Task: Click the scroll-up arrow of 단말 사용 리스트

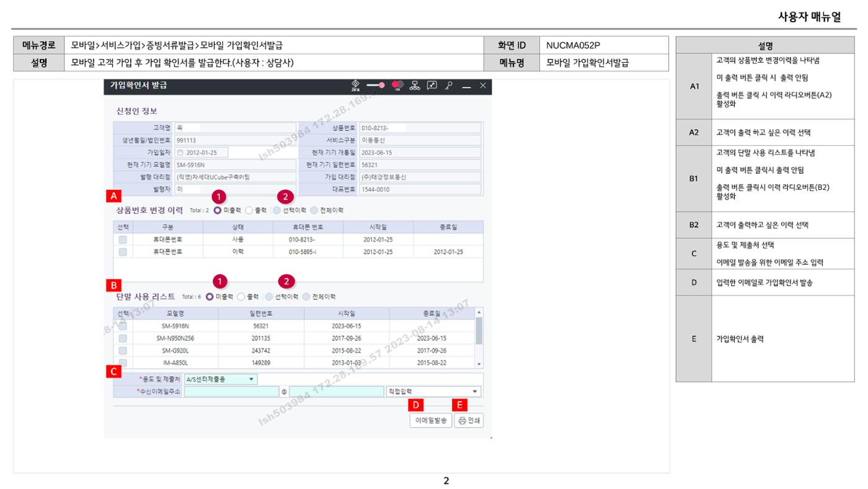Action: point(478,312)
